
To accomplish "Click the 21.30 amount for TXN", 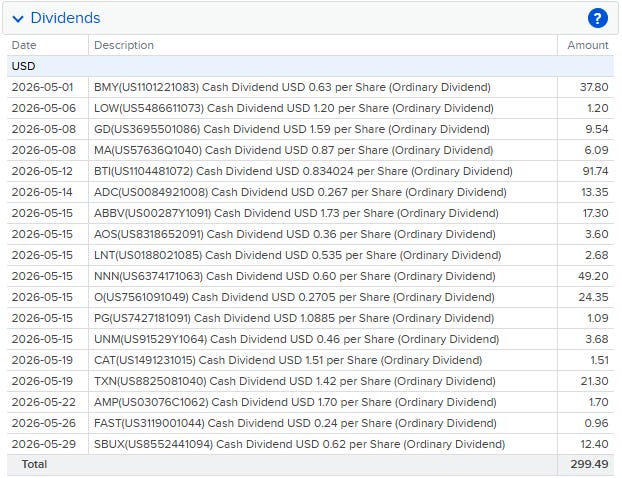I will click(594, 382).
